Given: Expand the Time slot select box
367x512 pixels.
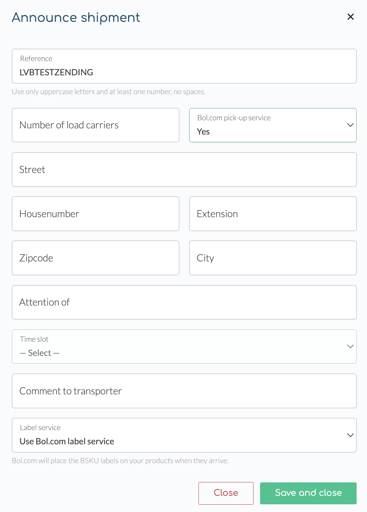Looking at the screenshot, I should pyautogui.click(x=184, y=346).
